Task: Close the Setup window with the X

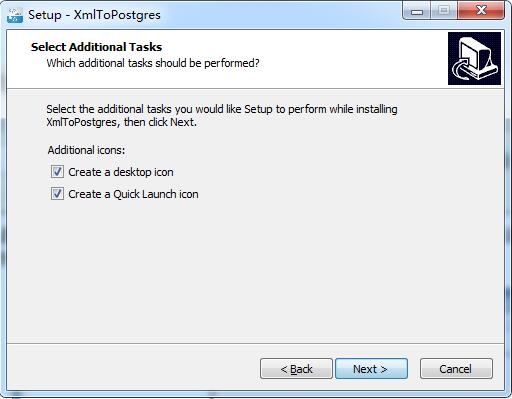Action: click(481, 11)
